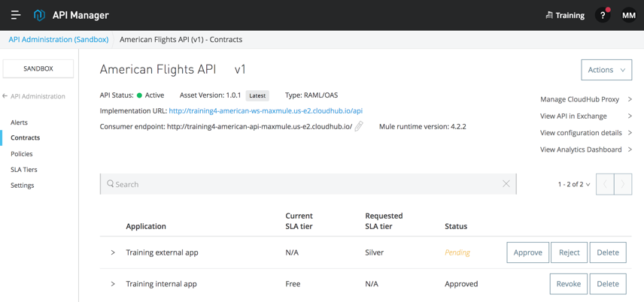Open SLA Tiers in the sidebar
The image size is (644, 302).
point(24,170)
